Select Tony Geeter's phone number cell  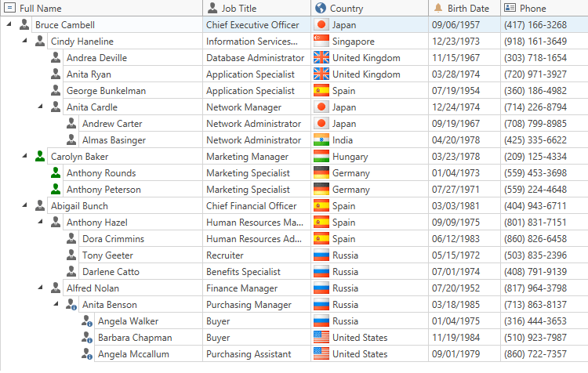[x=537, y=255]
